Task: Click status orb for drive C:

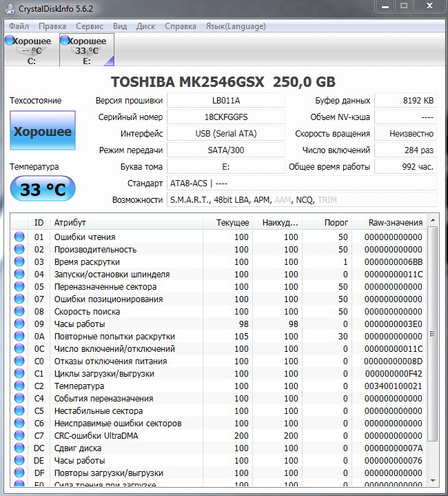Action: coord(10,41)
